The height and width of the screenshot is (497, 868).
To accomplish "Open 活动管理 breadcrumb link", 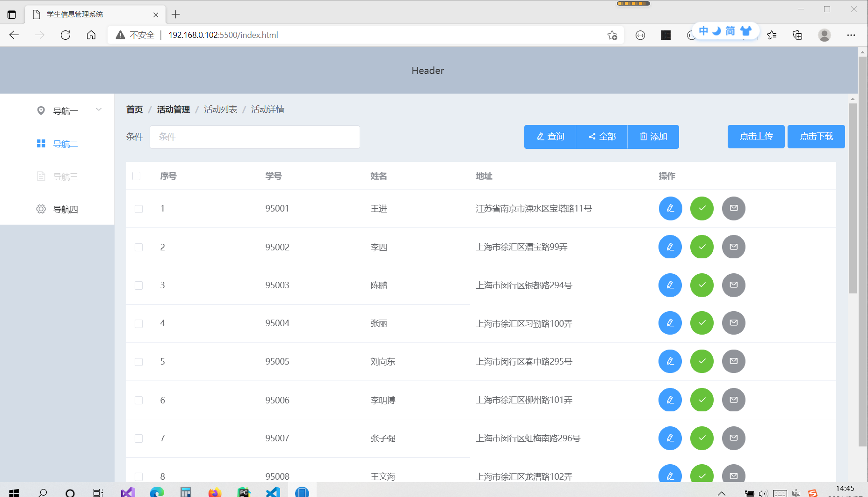I will 174,109.
